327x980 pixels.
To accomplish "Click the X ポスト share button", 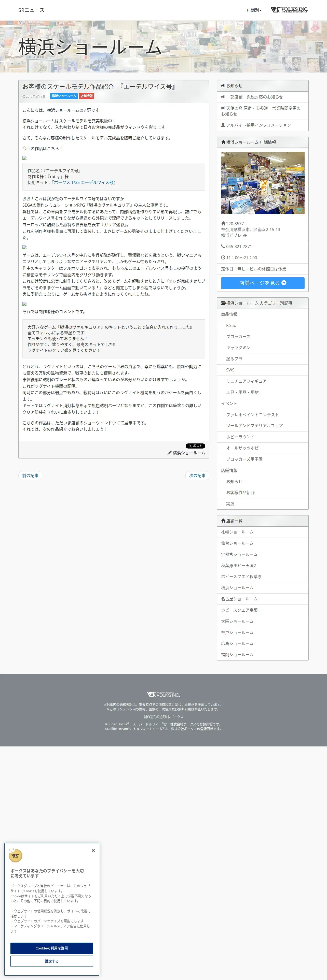I will (x=195, y=446).
